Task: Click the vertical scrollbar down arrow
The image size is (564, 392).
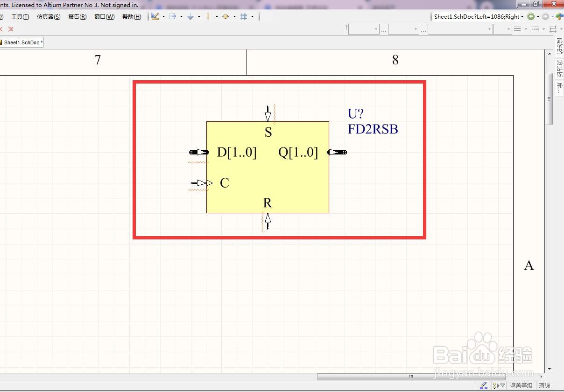Action: (x=550, y=369)
